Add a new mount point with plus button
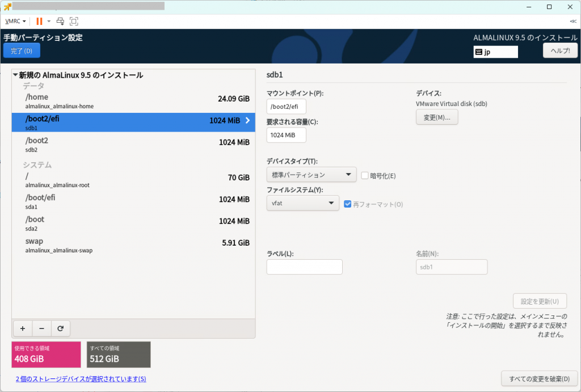The height and width of the screenshot is (392, 581). point(23,328)
